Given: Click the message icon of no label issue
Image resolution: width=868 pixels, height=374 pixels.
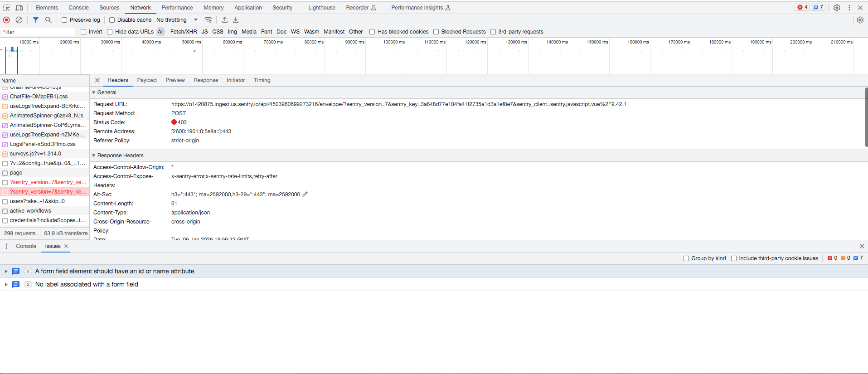Looking at the screenshot, I should point(16,284).
